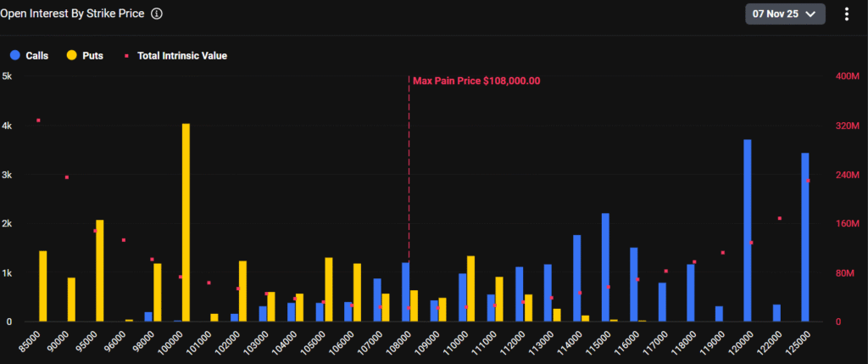Screen dimensions: 868x364
Task: Click the intrinsic value dot above 90000
Action: tap(67, 177)
